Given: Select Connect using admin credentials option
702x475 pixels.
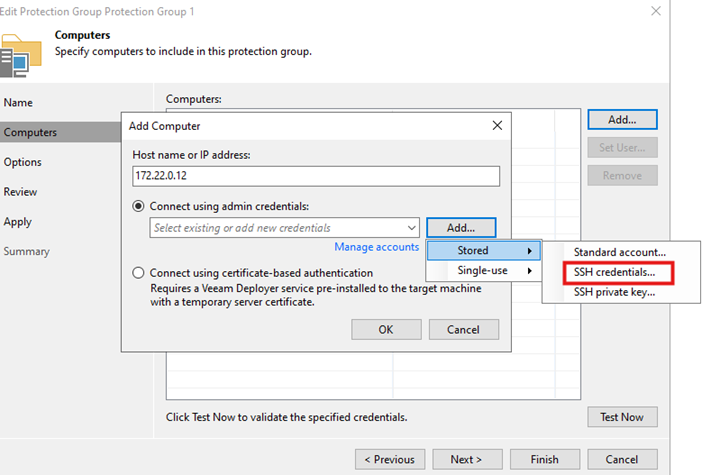Looking at the screenshot, I should click(139, 206).
